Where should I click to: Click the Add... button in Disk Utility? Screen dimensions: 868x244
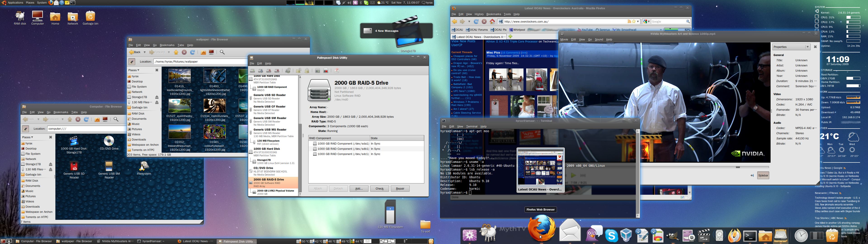359,188
